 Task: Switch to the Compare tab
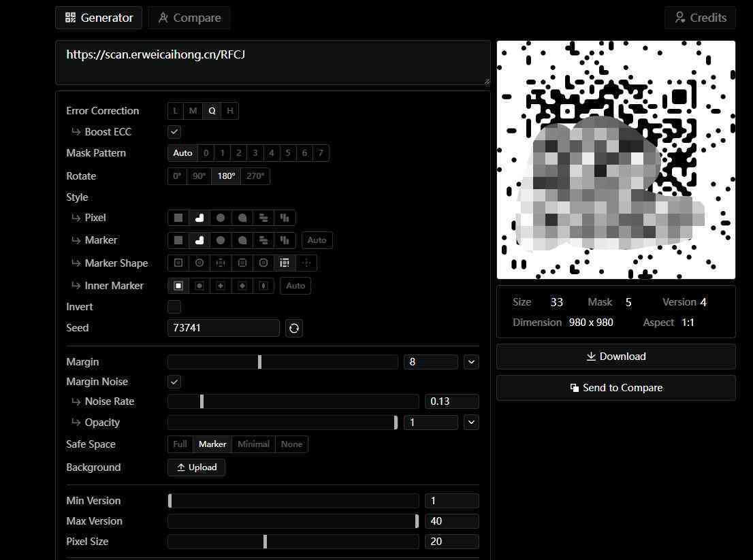point(189,18)
